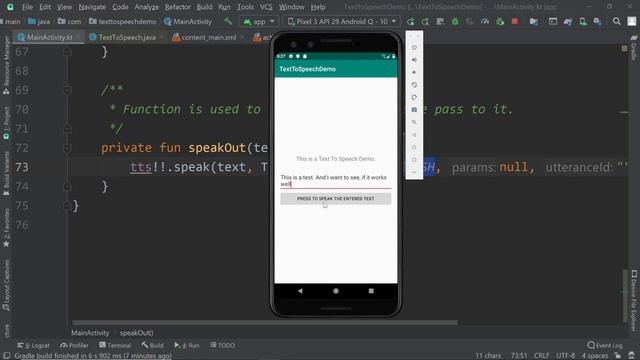Open the Profiler tool window
This screenshot has height=360, width=640.
click(x=74, y=345)
